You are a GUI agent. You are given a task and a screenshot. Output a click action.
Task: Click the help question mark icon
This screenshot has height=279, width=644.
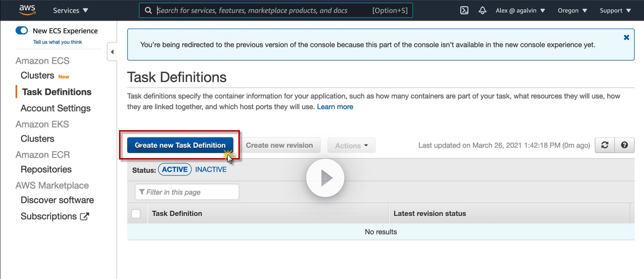coord(624,145)
